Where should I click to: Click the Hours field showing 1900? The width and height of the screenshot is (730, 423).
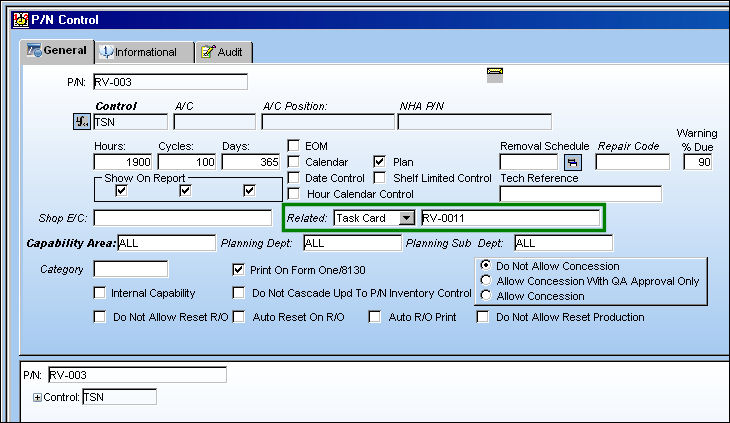[x=123, y=162]
